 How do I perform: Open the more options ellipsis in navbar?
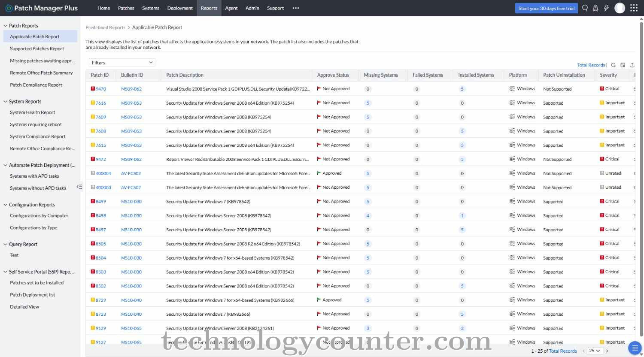click(x=296, y=8)
